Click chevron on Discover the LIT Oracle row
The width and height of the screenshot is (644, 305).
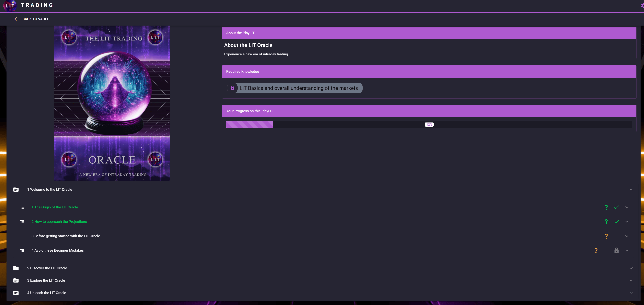point(631,268)
